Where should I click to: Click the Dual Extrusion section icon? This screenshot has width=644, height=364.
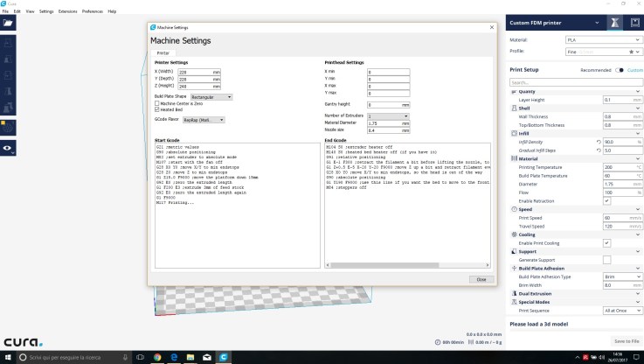pyautogui.click(x=514, y=293)
